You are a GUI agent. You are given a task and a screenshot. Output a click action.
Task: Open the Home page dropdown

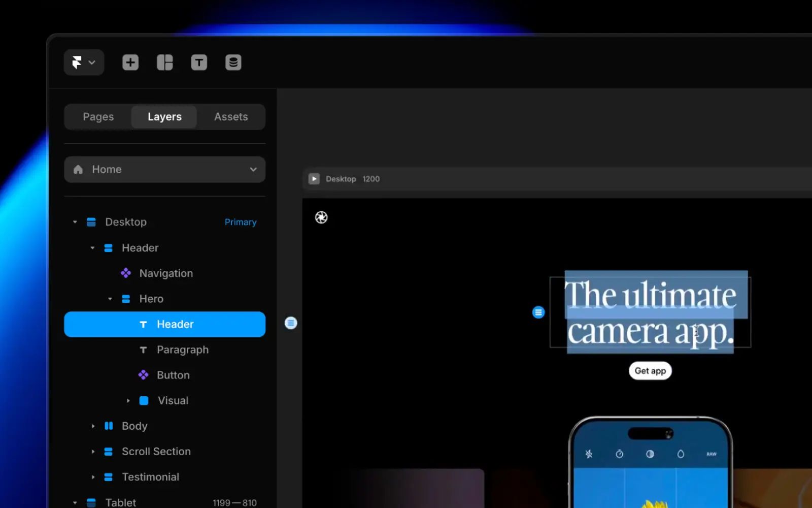165,170
